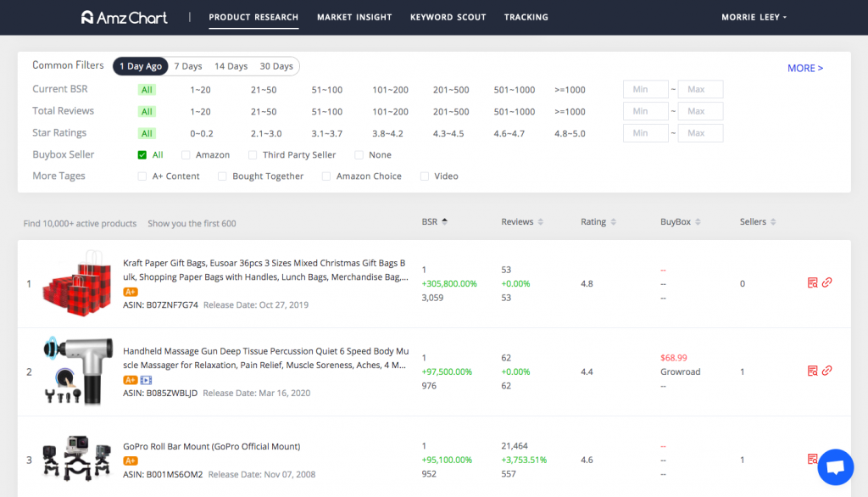868x497 pixels.
Task: Go to Product Research tab
Action: pyautogui.click(x=253, y=17)
